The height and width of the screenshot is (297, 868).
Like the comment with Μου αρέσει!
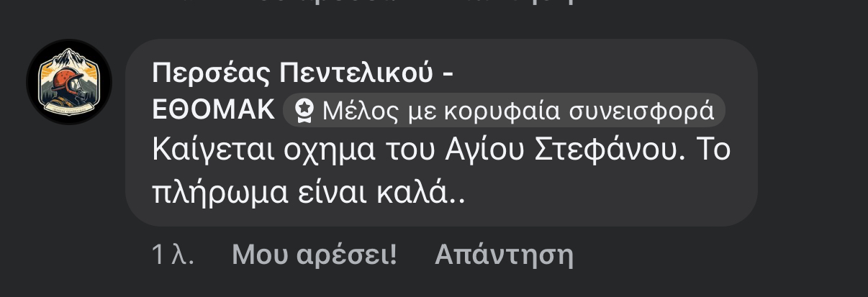[315, 255]
